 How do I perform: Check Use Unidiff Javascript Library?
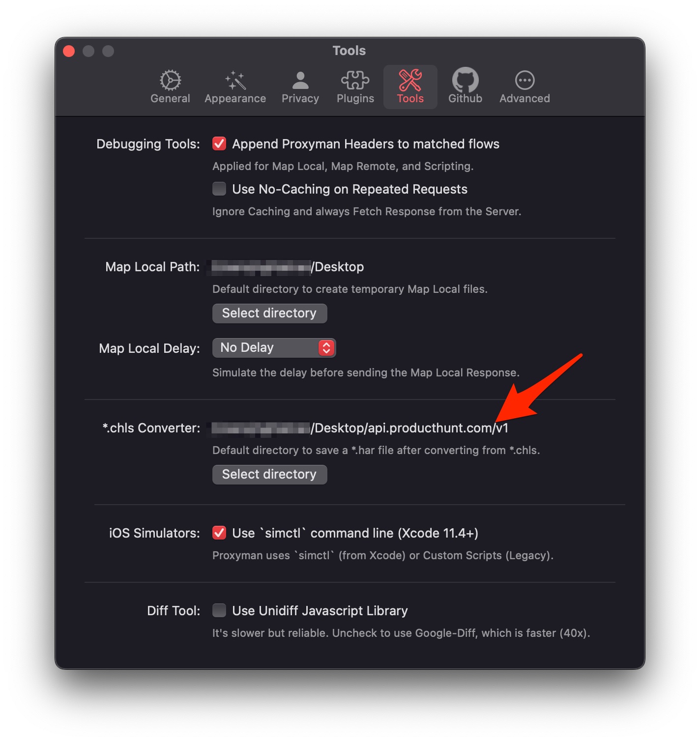[219, 610]
